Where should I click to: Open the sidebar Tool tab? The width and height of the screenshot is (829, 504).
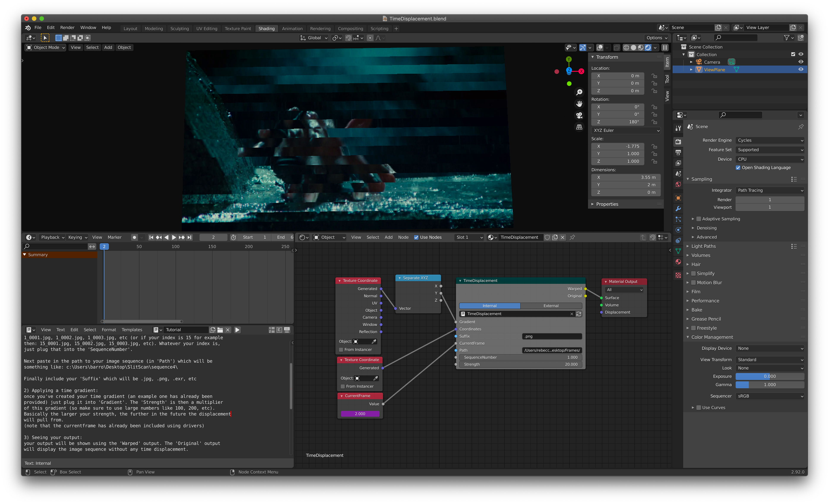(667, 79)
